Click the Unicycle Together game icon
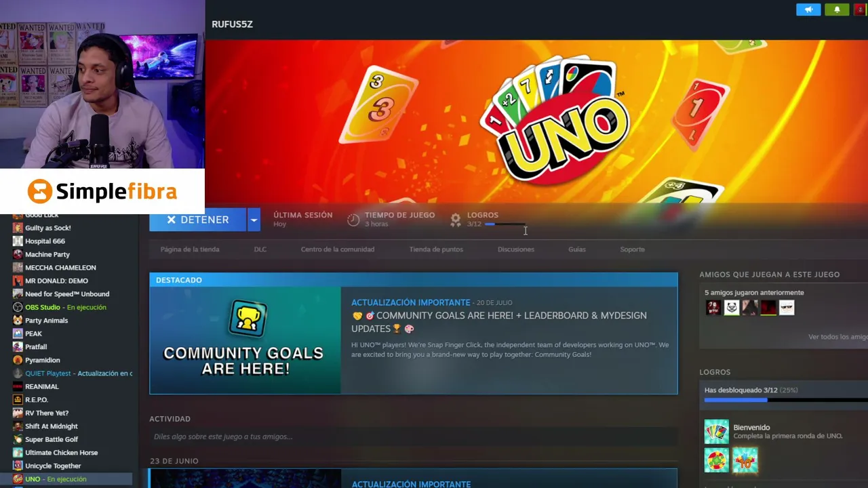Screen dimensions: 868x488 18,466
